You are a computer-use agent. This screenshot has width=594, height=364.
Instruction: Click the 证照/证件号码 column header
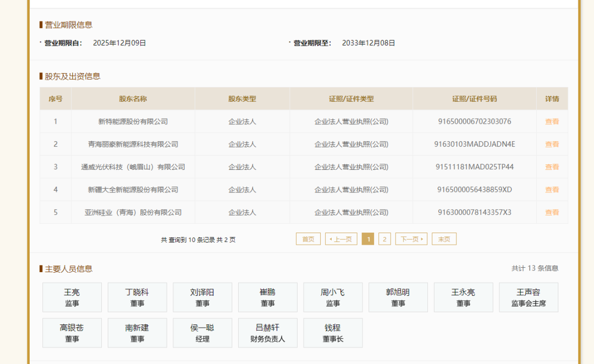click(x=474, y=99)
